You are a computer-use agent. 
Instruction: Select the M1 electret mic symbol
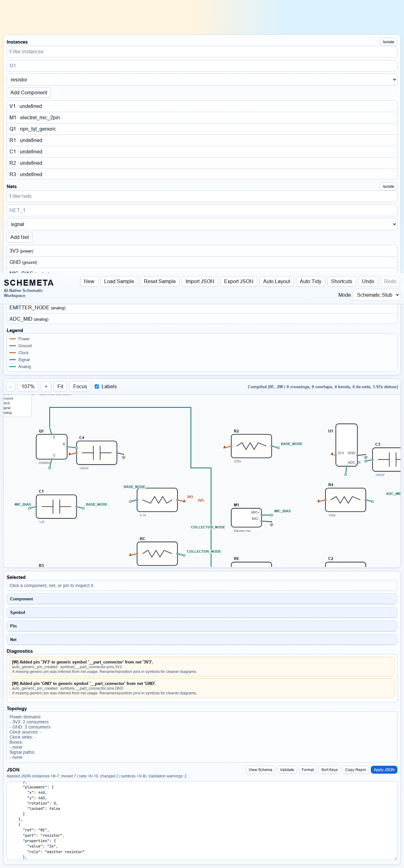coord(246,517)
